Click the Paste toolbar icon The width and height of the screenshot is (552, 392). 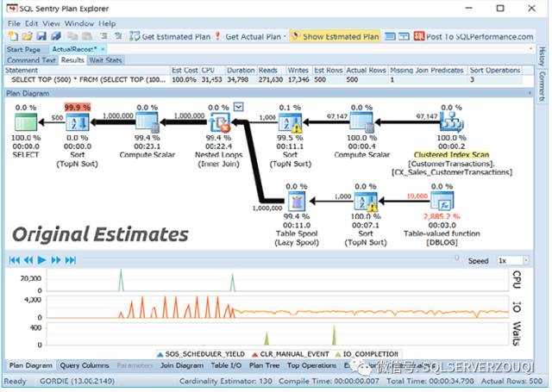[87, 36]
